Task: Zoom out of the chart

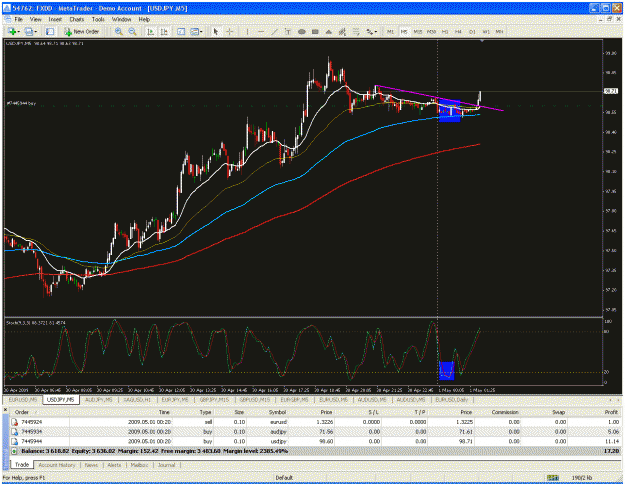Action: [132, 31]
